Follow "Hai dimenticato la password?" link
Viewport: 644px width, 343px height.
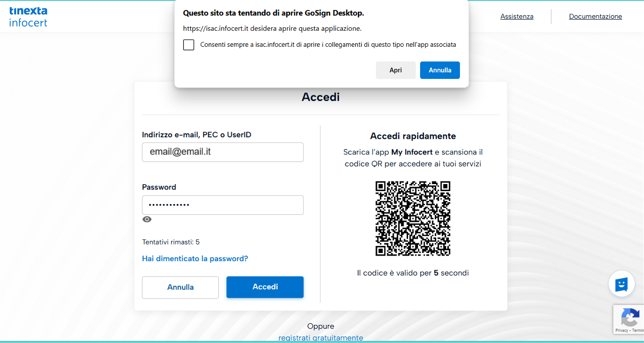(x=195, y=259)
